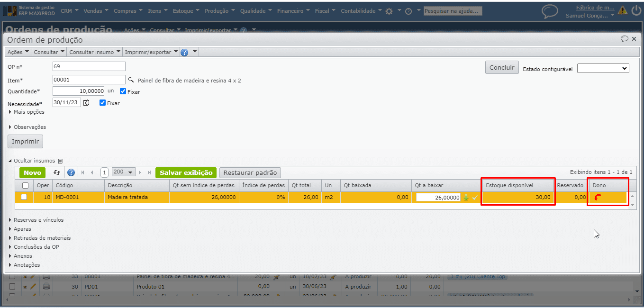
Task: Click the warning triangle alert icon
Action: coord(622,10)
